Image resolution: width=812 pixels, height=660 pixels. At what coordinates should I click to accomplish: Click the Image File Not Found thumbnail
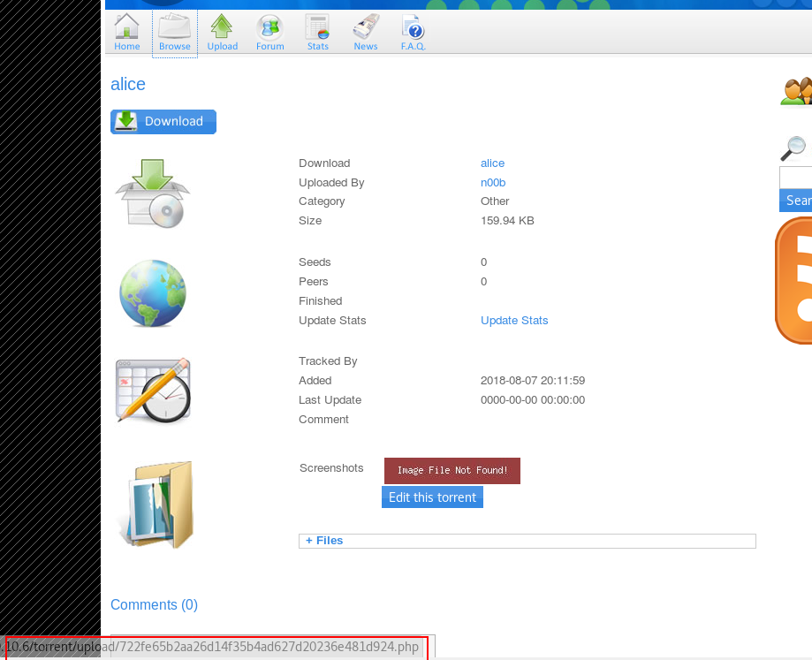click(x=452, y=471)
